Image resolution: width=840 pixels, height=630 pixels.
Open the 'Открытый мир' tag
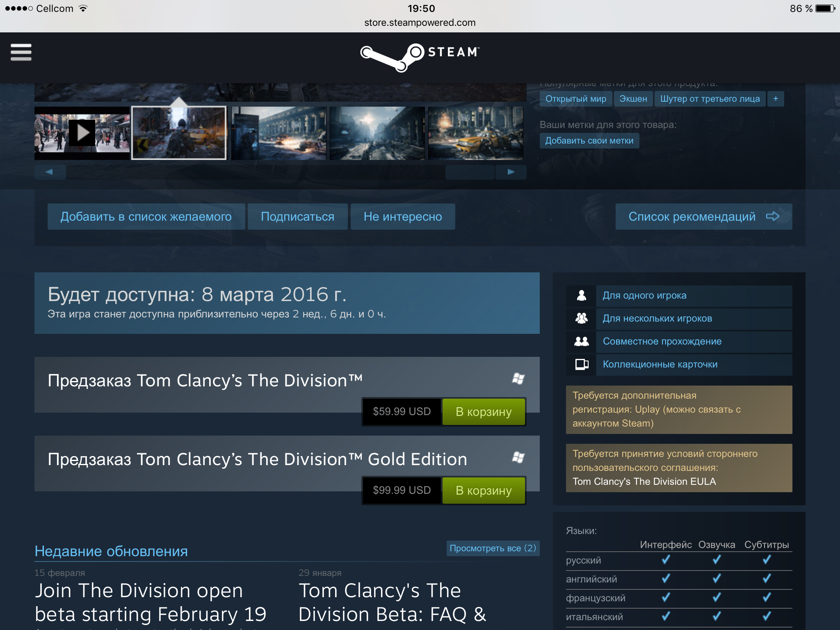[576, 99]
